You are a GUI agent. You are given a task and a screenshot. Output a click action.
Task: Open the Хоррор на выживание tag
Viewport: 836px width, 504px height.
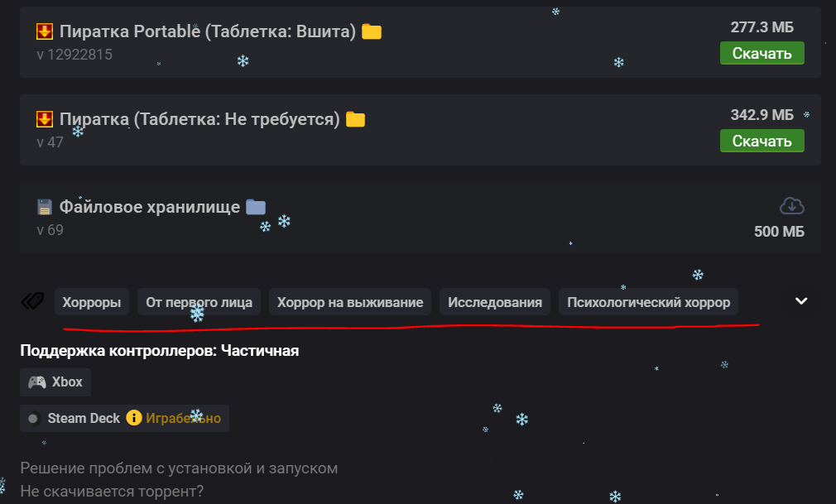[x=350, y=302]
